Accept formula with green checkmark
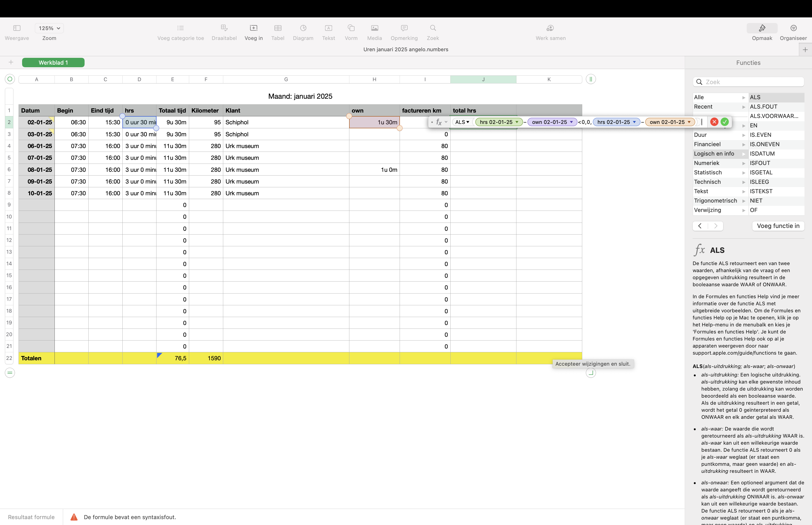Image resolution: width=812 pixels, height=525 pixels. (725, 122)
